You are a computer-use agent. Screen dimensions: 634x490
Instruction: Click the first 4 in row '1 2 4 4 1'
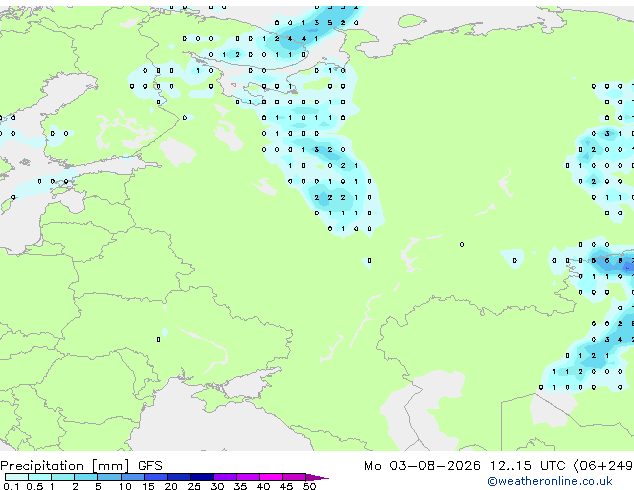tap(290, 39)
